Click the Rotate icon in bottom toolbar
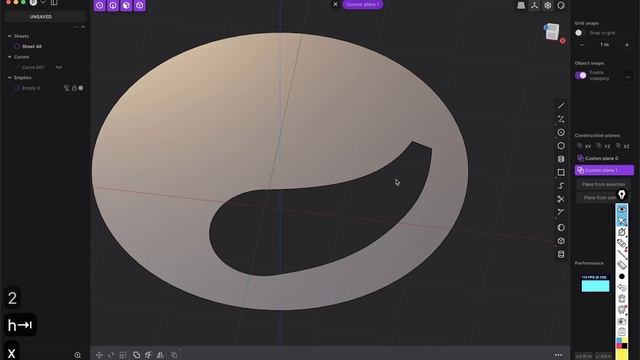Image resolution: width=640 pixels, height=360 pixels. tap(111, 355)
